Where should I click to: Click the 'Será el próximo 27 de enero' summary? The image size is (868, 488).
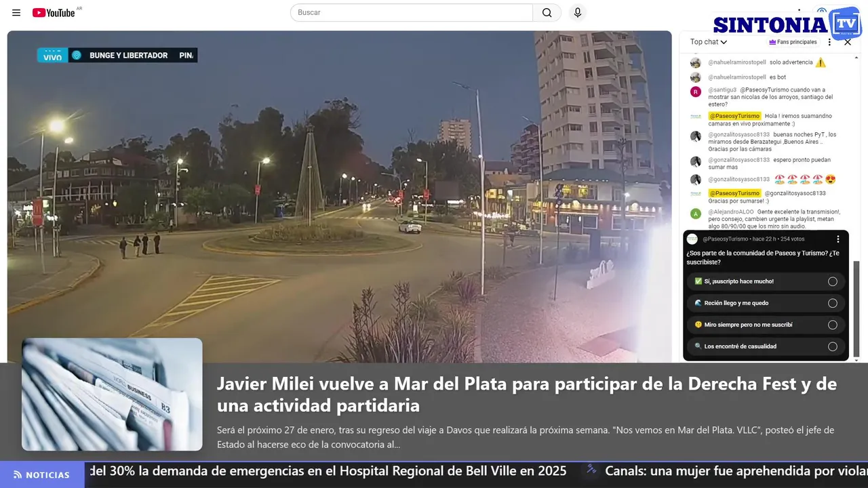pos(526,437)
